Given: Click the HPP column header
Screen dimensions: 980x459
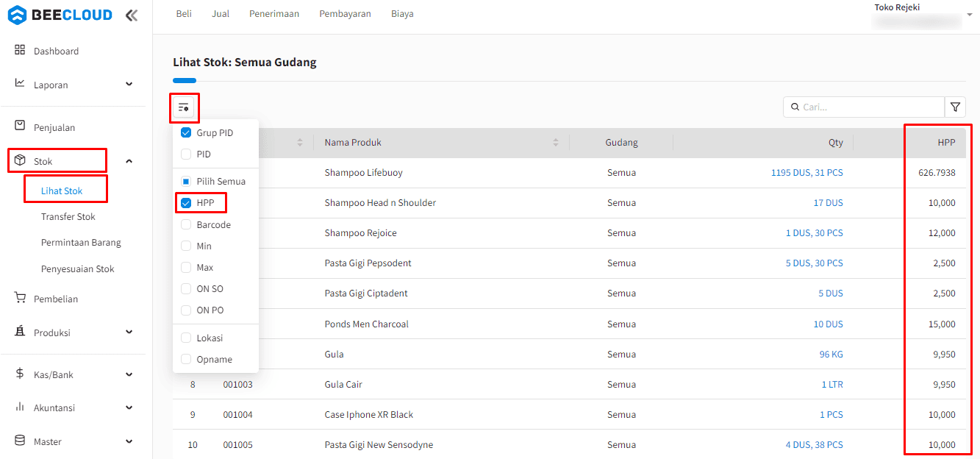Looking at the screenshot, I should pos(946,143).
